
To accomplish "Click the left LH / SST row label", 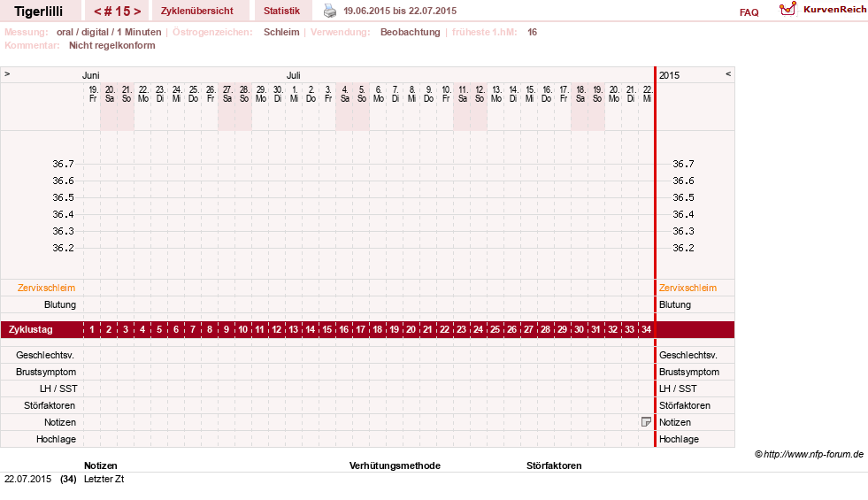I will [x=58, y=388].
